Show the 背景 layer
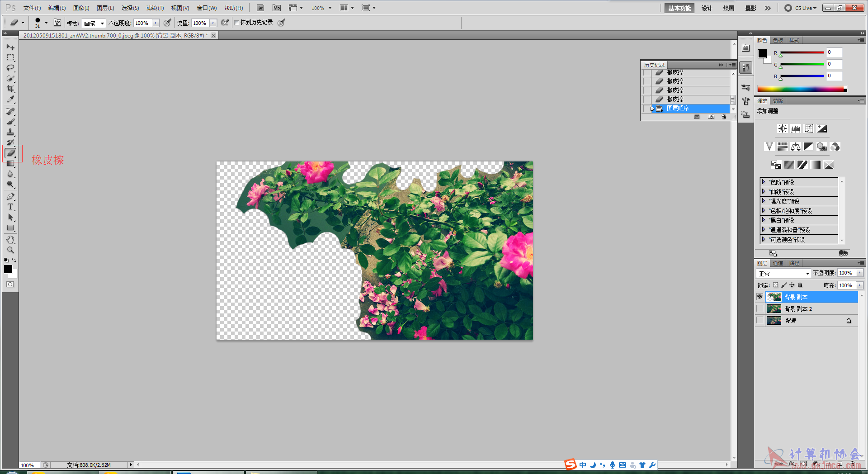The image size is (868, 474). [x=759, y=321]
